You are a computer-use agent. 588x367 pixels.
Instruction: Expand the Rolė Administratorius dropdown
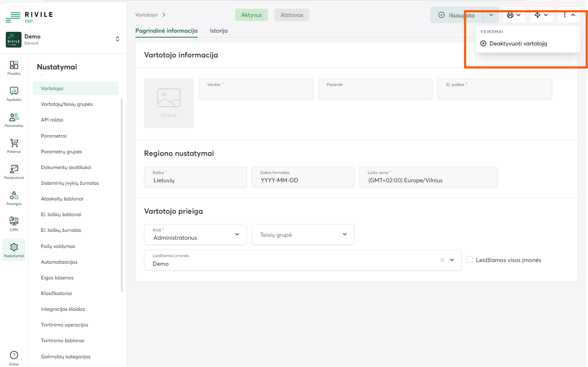click(195, 234)
